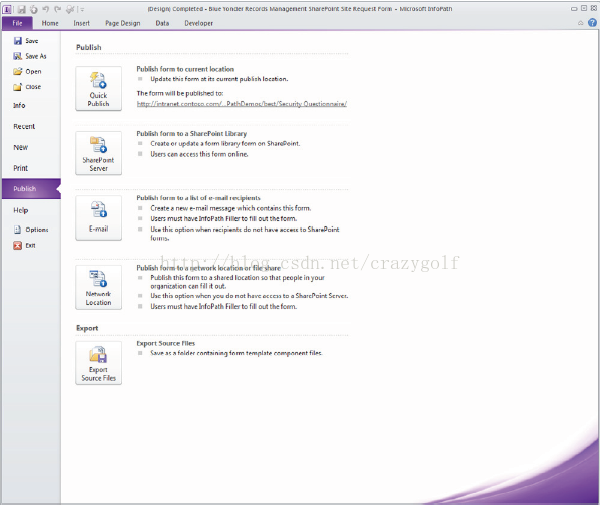Click the red Exit icon

18,245
